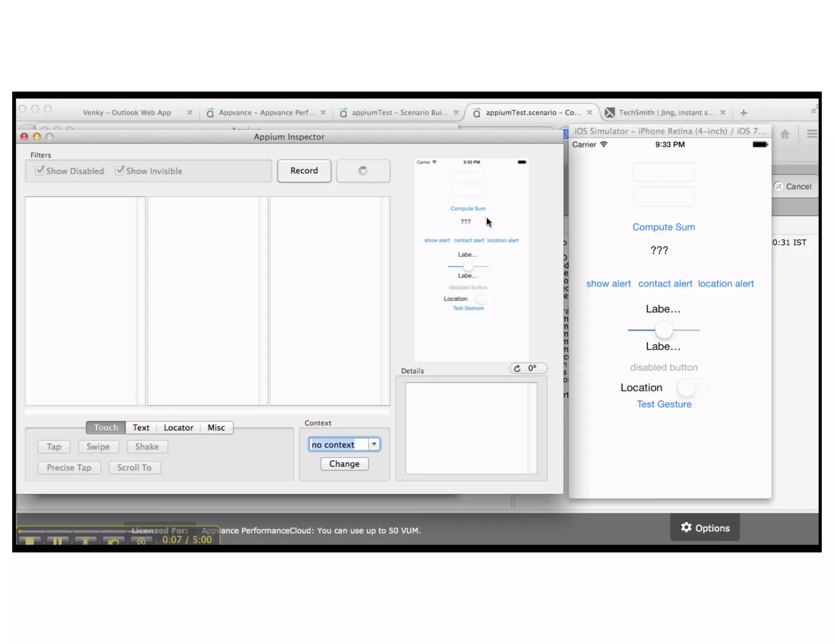
Task: Switch to the Misc tab
Action: click(216, 427)
